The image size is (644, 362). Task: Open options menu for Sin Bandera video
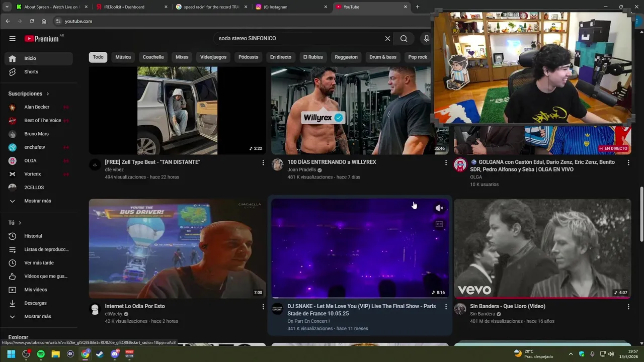click(628, 307)
